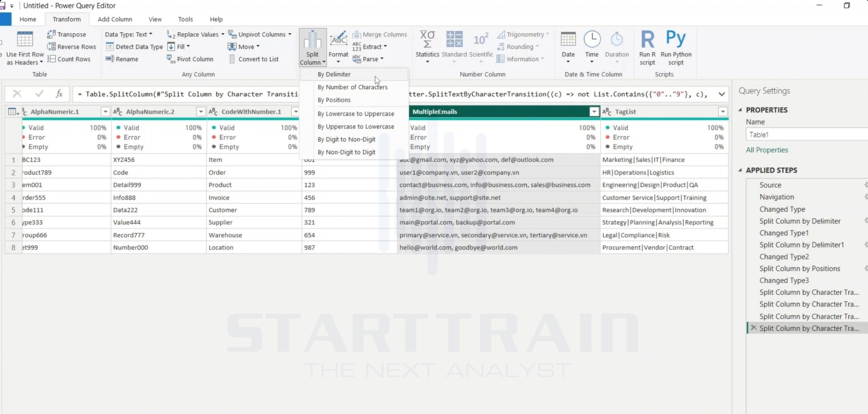Click the All Properties link

point(767,150)
